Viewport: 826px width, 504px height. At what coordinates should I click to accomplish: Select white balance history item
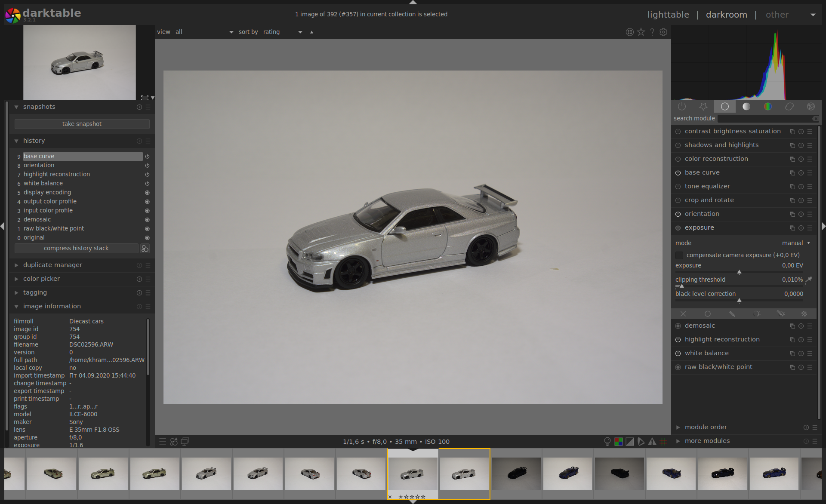[83, 184]
